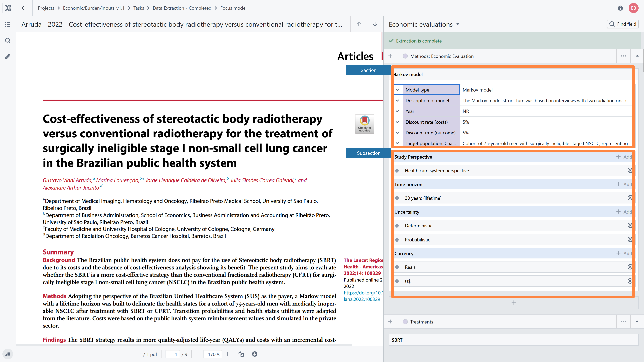644x362 pixels.
Task: Rotate the PDF page
Action: point(241,354)
